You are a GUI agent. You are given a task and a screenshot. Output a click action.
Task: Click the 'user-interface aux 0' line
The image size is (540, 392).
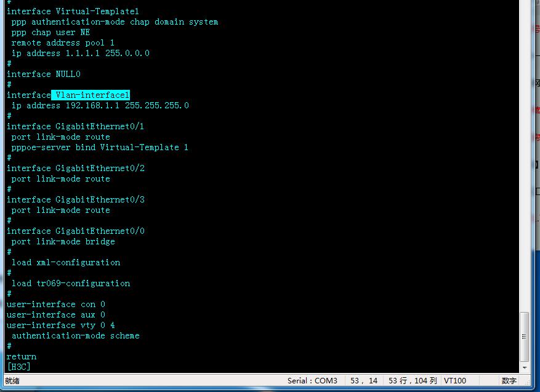pos(56,315)
